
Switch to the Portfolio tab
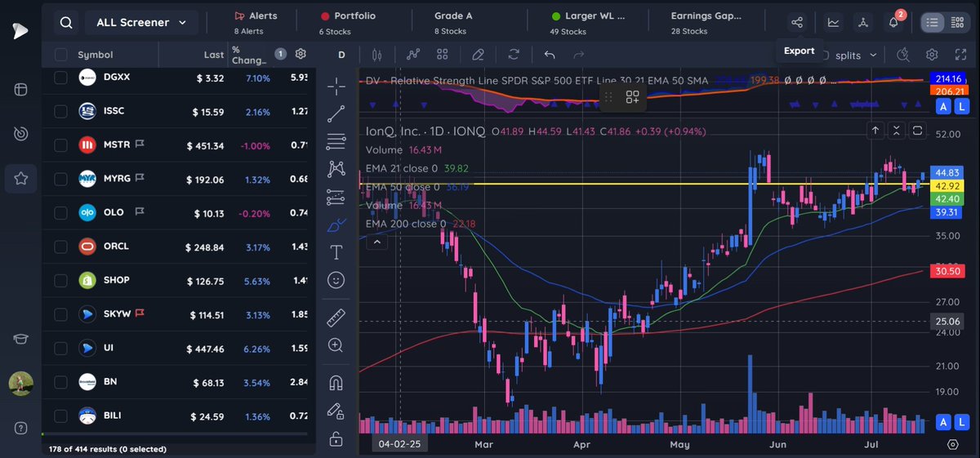tap(348, 22)
